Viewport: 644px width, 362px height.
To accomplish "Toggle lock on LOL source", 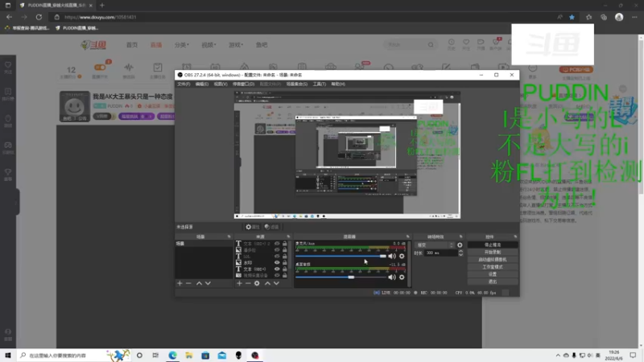I will pos(285,256).
